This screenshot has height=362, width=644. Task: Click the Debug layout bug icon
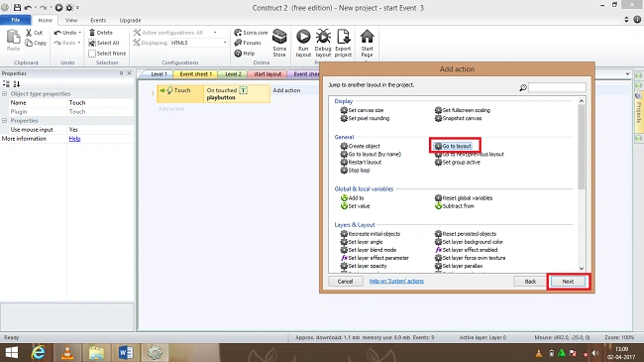323,37
